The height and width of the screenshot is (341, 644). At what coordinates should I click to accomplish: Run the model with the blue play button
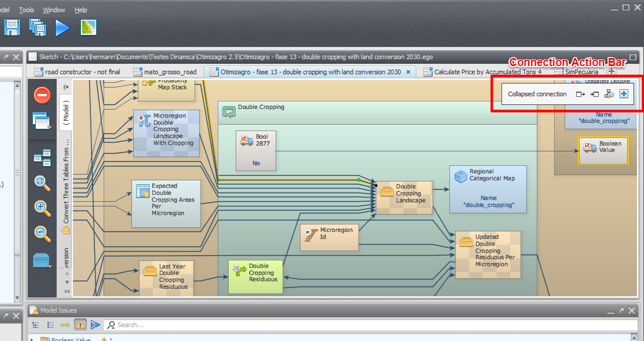tap(63, 27)
